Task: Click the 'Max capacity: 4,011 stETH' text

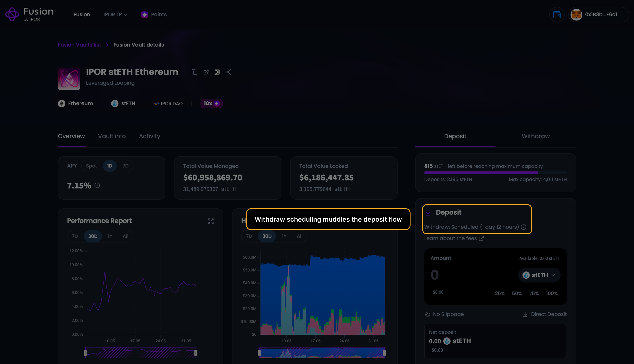Action: 538,180
